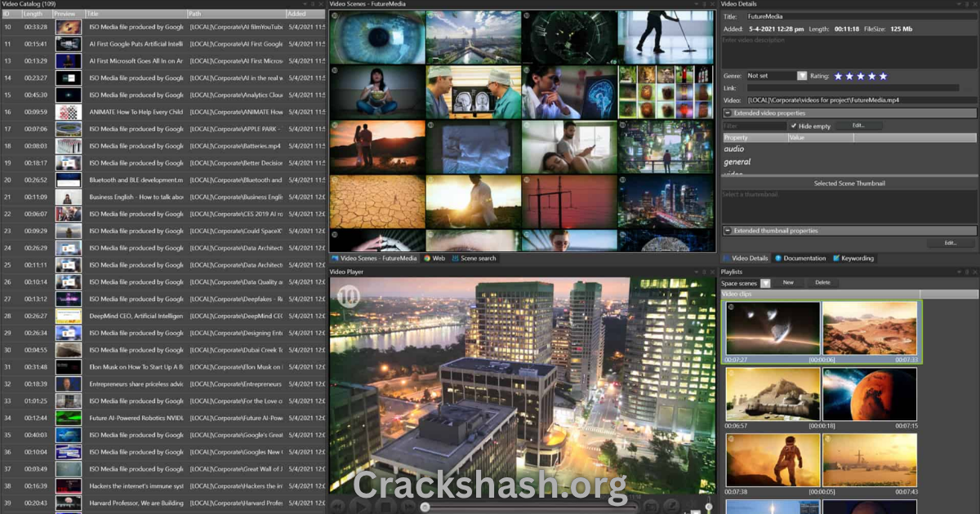Adjust the video player volume slider
The width and height of the screenshot is (980, 514).
[709, 506]
